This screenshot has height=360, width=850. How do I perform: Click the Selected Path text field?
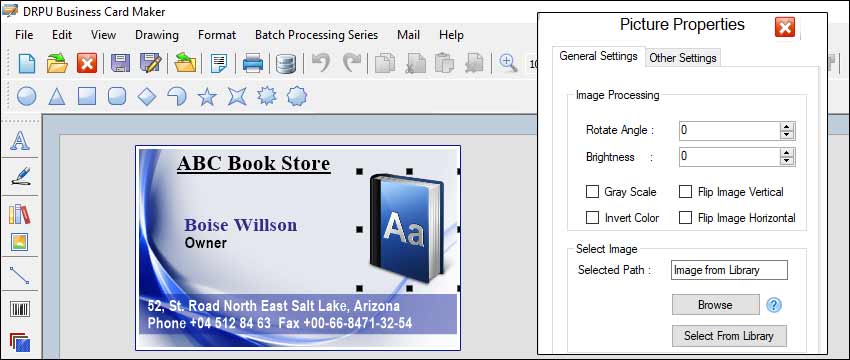pyautogui.click(x=729, y=270)
